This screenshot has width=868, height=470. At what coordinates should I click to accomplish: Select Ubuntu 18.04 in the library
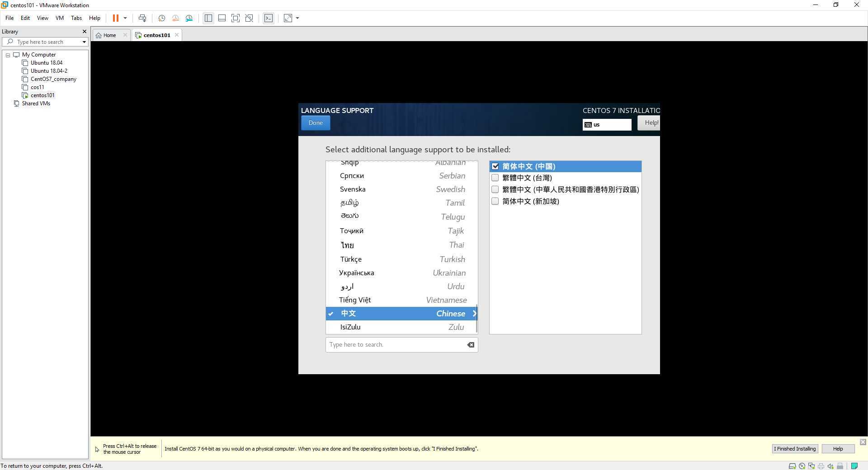click(47, 63)
